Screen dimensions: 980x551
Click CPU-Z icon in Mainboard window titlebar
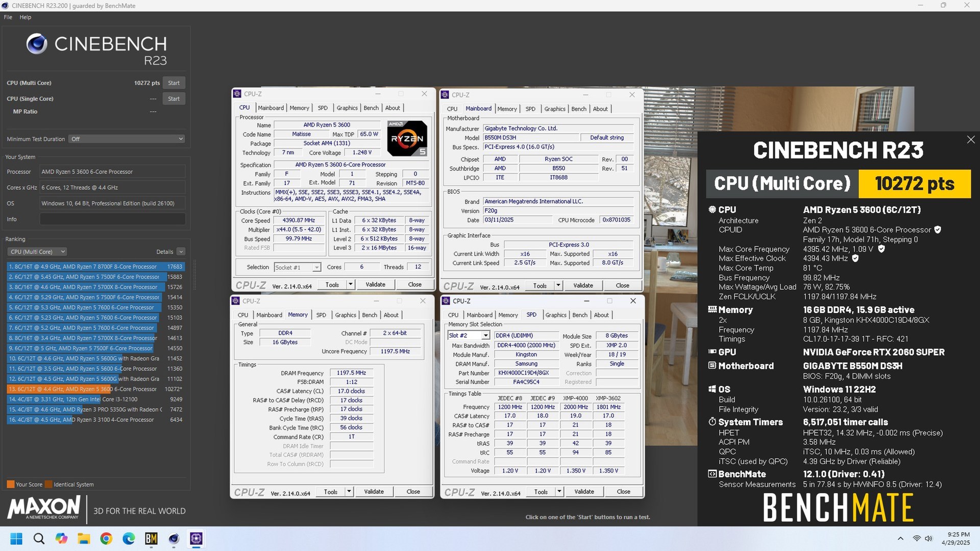(445, 95)
